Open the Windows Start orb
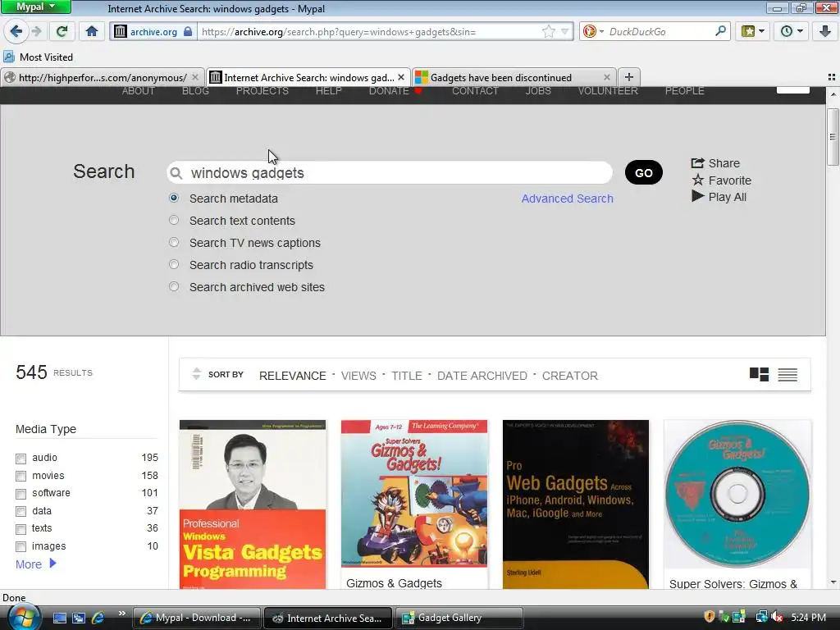The height and width of the screenshot is (630, 840). coord(24,617)
